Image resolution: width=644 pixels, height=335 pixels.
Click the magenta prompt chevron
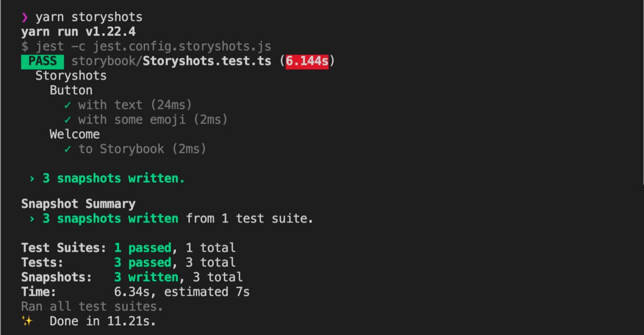point(25,18)
